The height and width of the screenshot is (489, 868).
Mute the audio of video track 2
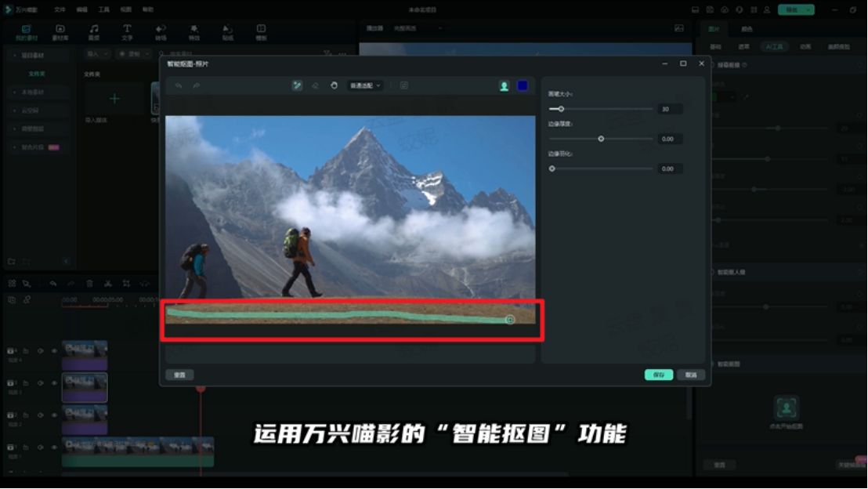(x=40, y=415)
